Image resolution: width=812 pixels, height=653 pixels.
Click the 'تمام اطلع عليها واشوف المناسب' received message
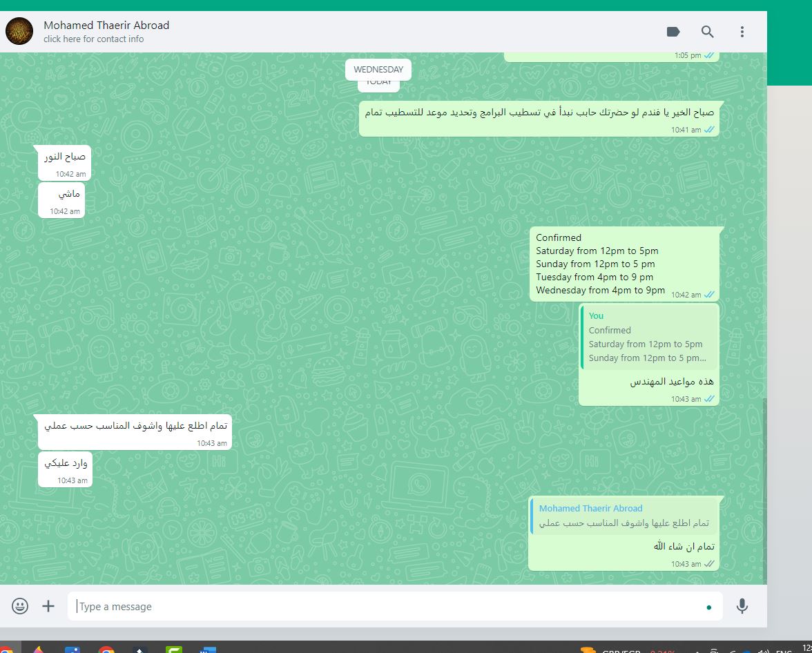[x=135, y=432]
